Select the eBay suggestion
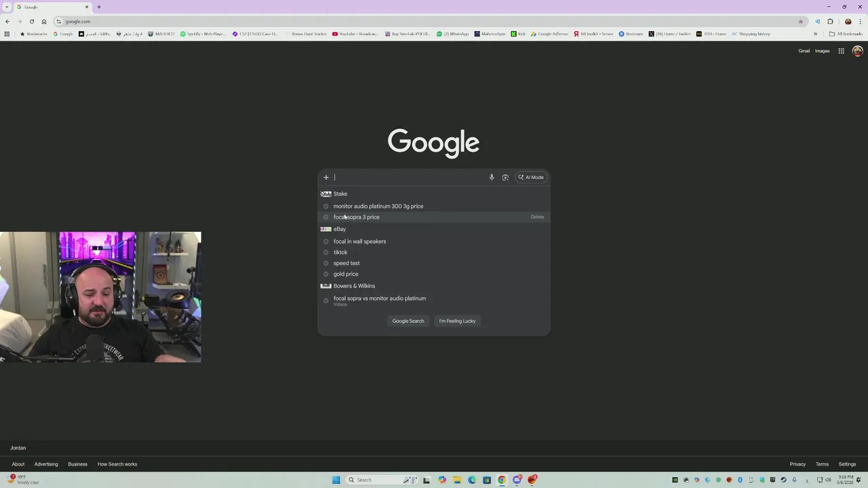The height and width of the screenshot is (488, 868). click(x=434, y=229)
